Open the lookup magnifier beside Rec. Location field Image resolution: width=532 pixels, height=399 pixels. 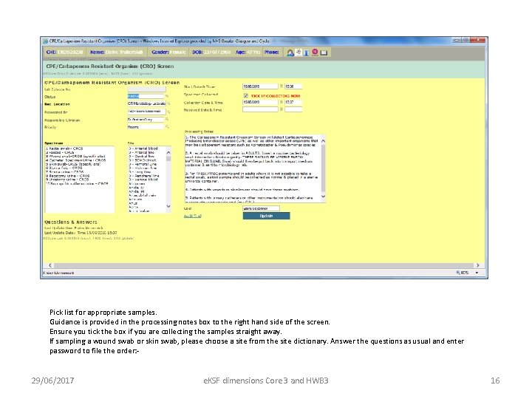[168, 104]
